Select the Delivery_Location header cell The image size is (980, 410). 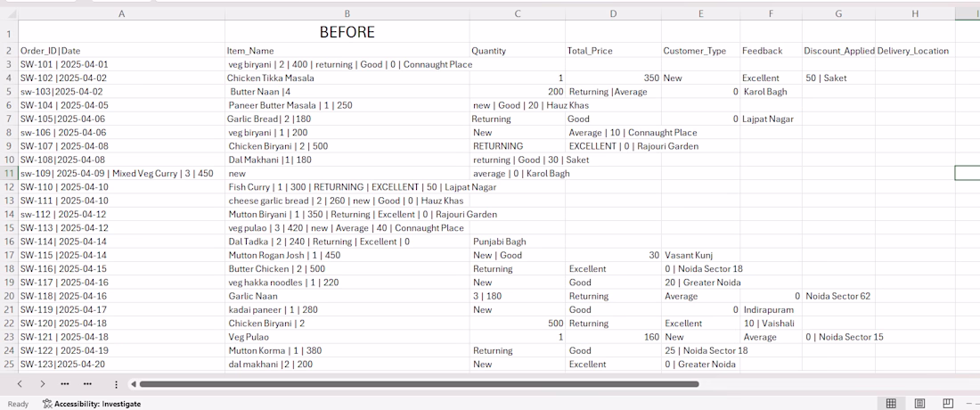[915, 51]
